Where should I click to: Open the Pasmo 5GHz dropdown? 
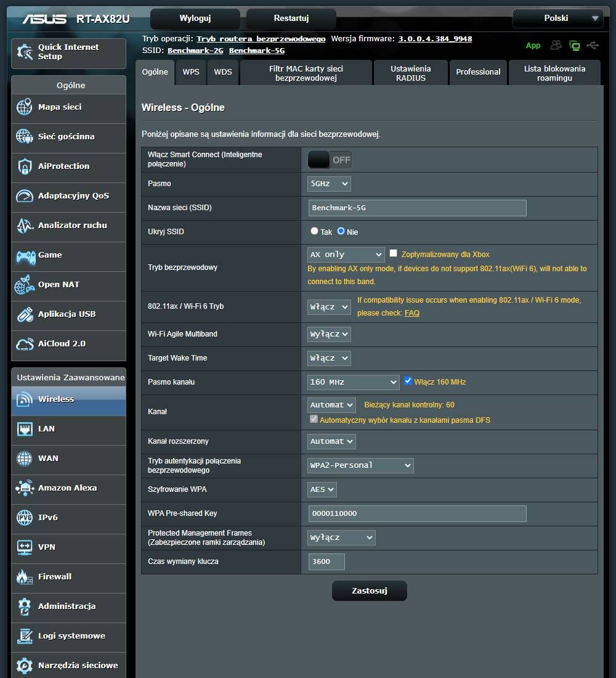point(329,184)
